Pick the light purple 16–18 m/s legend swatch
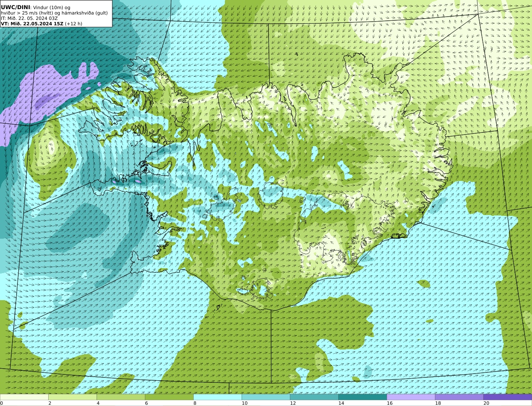Viewport: 532px width, 406px height. tap(411, 397)
